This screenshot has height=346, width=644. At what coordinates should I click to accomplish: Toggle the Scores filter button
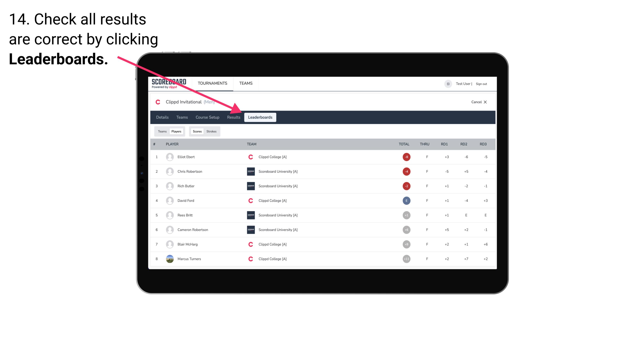tap(197, 131)
